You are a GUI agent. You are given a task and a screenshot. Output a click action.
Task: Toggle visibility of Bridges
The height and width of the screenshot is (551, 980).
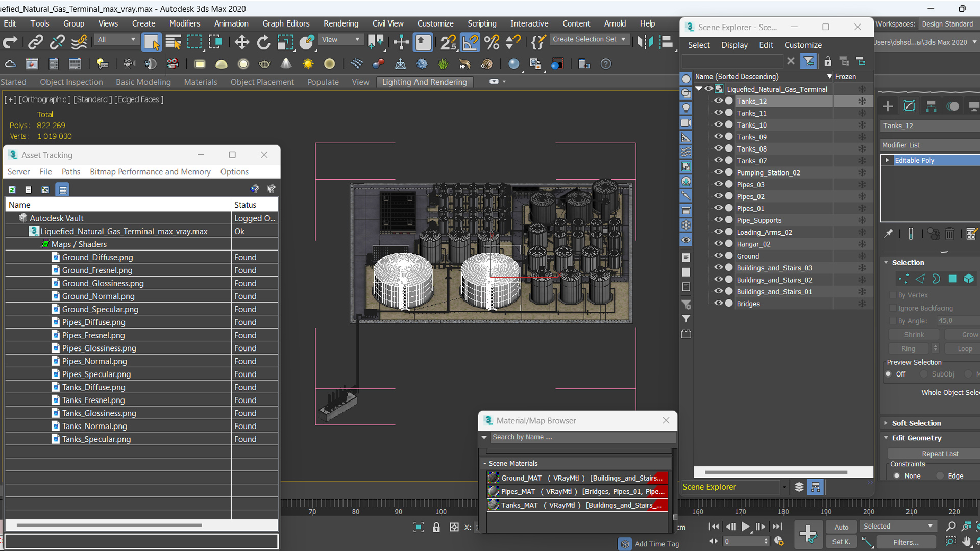(x=718, y=303)
